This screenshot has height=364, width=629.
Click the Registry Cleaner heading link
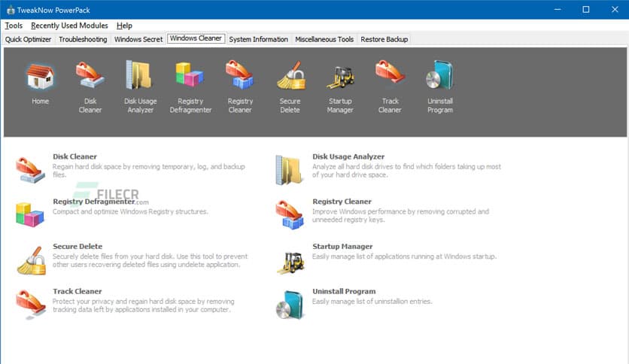click(342, 202)
